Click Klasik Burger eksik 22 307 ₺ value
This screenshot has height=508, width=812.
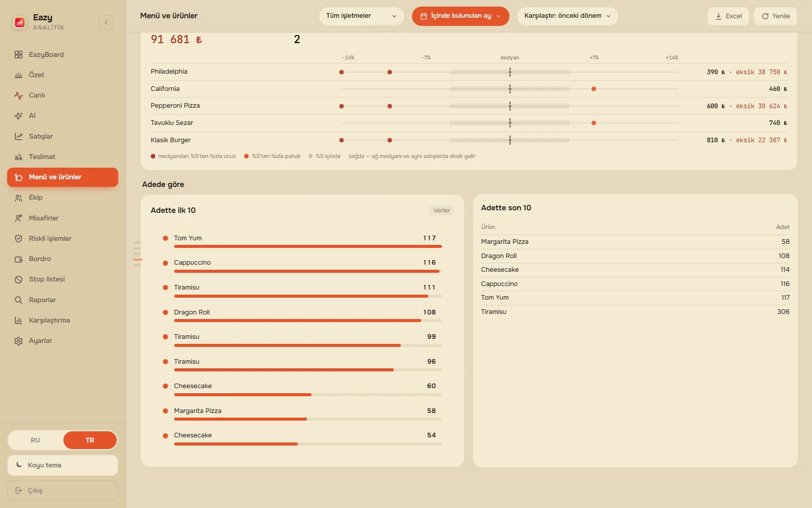click(x=761, y=140)
